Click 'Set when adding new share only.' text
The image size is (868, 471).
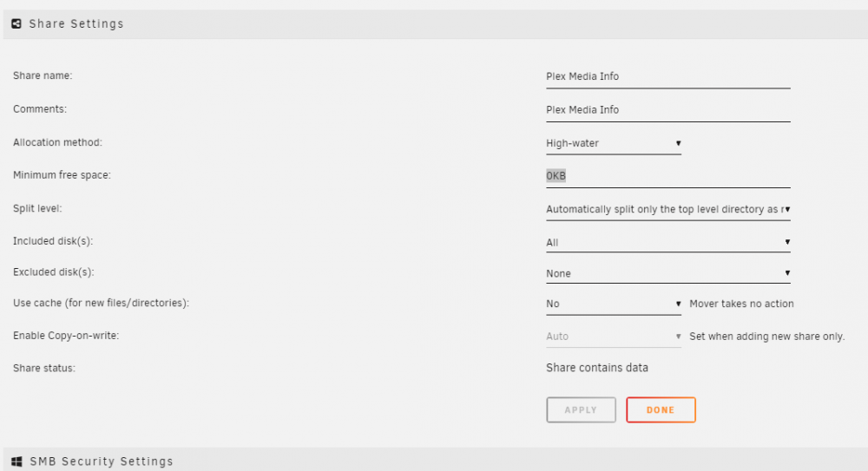point(766,336)
